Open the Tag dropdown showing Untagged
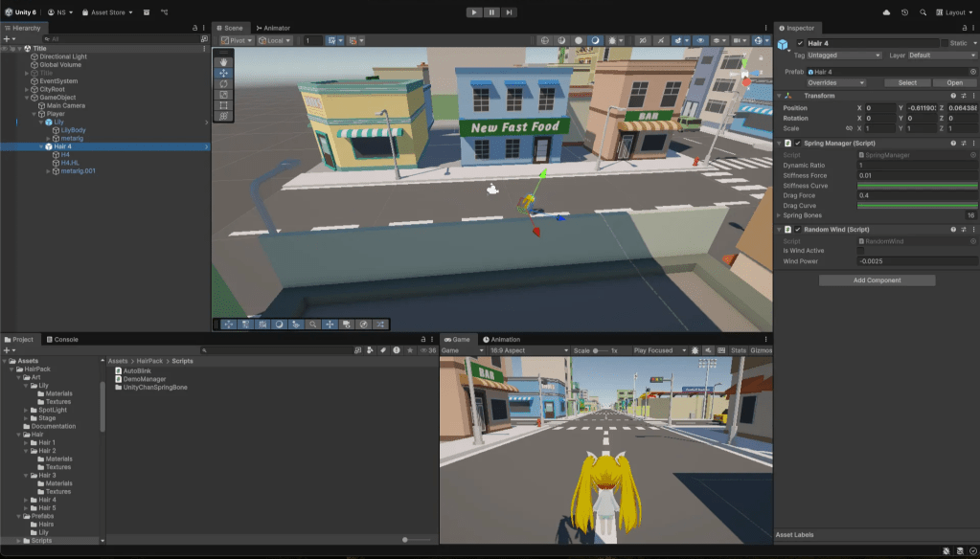 click(x=845, y=56)
